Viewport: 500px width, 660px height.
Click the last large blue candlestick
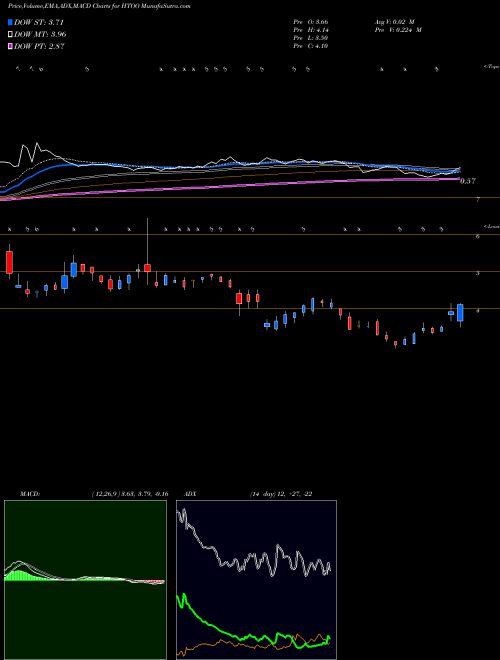(460, 313)
